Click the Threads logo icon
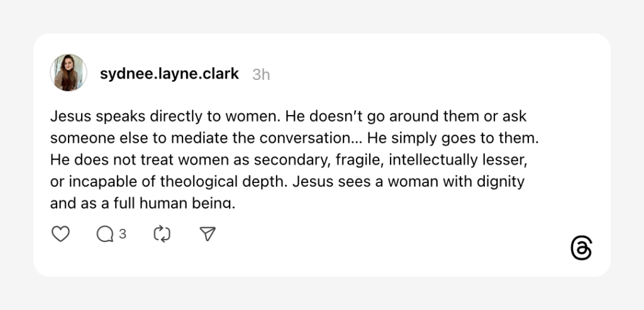The width and height of the screenshot is (644, 310). (581, 249)
